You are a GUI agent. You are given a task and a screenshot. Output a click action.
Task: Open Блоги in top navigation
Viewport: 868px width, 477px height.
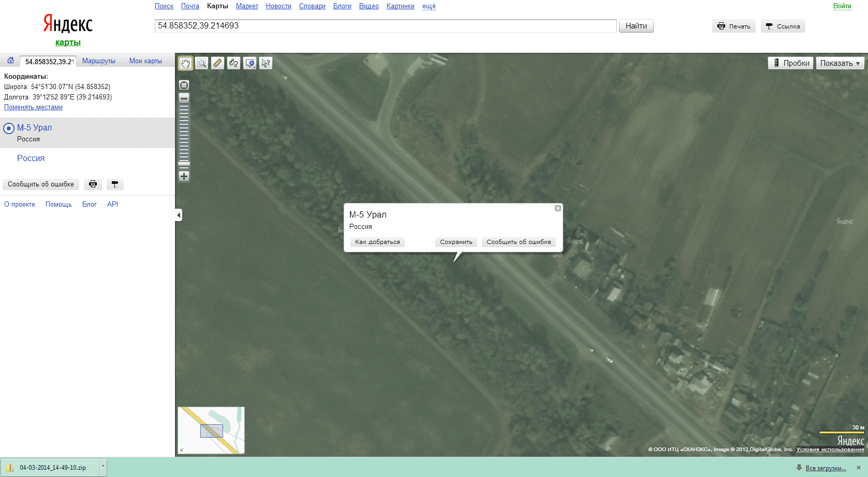pos(342,6)
